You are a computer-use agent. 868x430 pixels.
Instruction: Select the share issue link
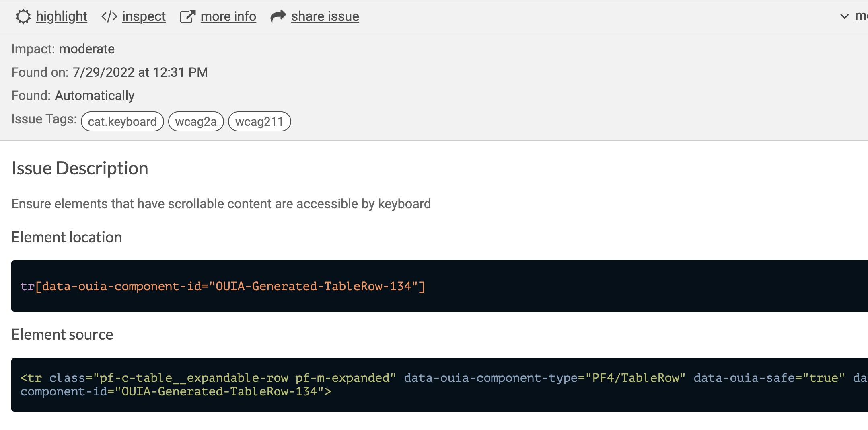[325, 16]
